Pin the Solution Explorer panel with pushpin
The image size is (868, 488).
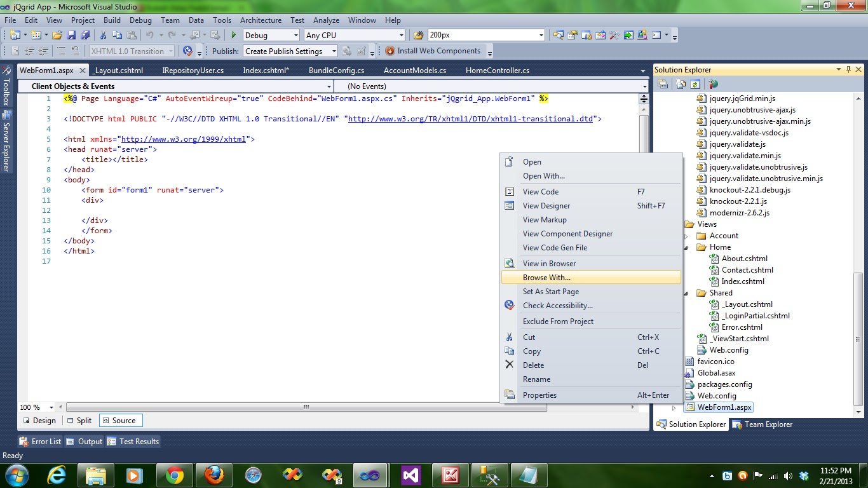848,70
